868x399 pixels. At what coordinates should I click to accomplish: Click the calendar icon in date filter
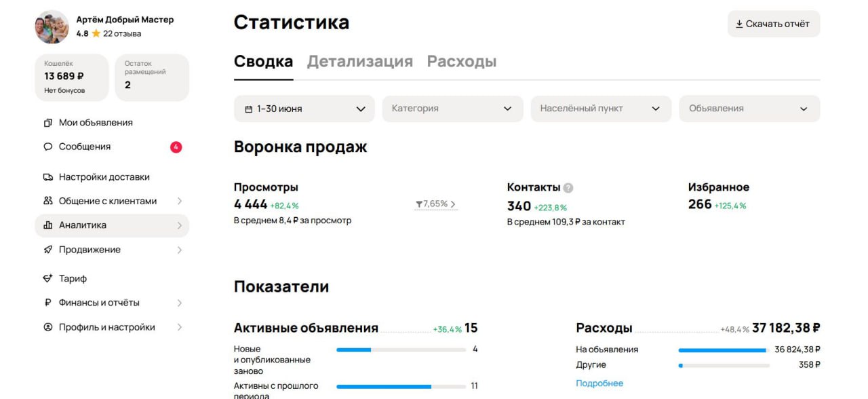tap(249, 109)
